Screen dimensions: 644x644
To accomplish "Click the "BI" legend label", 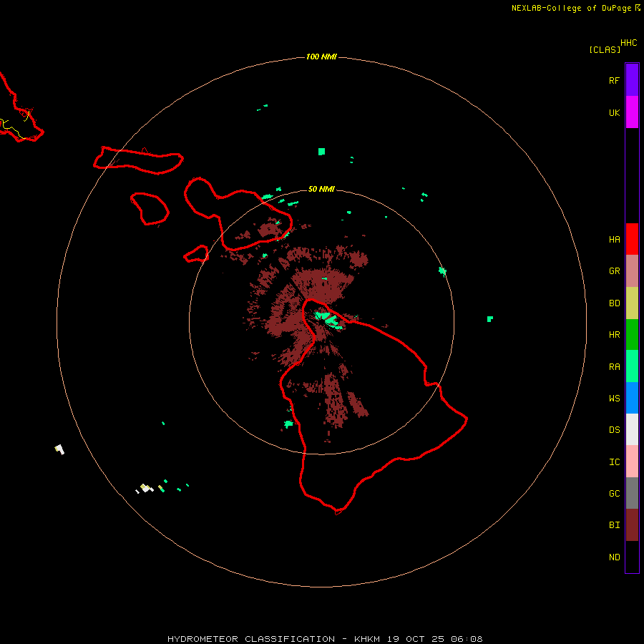I will 615,525.
